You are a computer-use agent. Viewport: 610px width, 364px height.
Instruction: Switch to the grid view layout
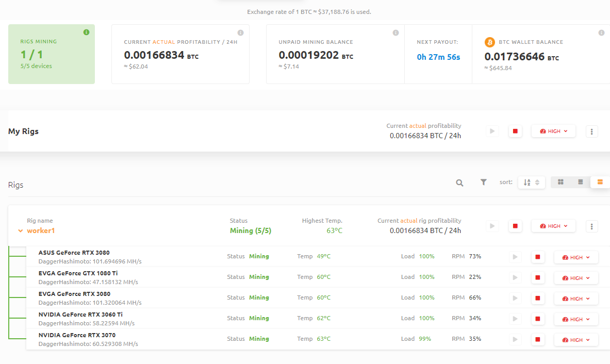pyautogui.click(x=560, y=182)
